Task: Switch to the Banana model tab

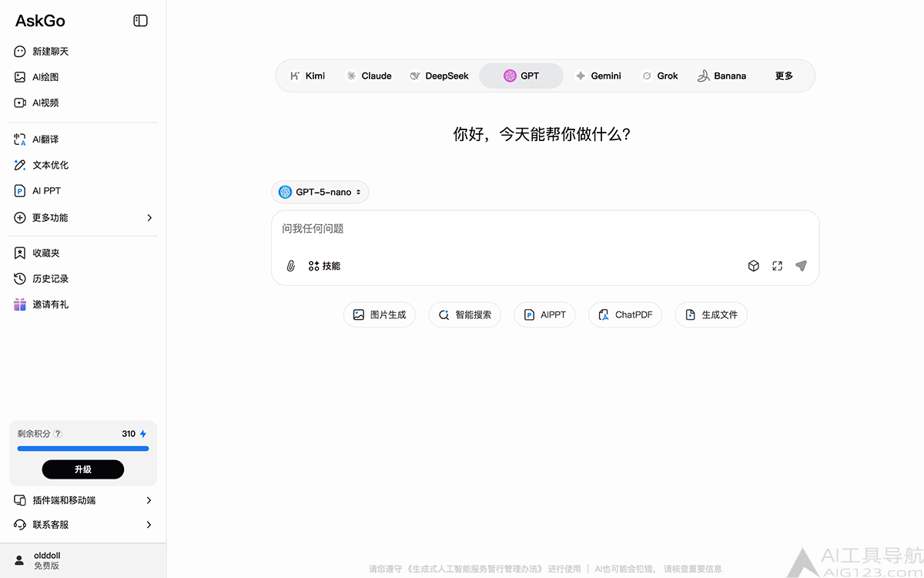Action: coord(721,76)
